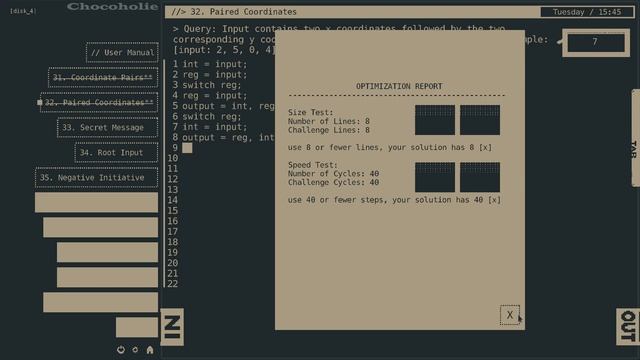Click the 'Challenge Lines: 8' entry
This screenshot has width=640, height=360.
pos(329,130)
